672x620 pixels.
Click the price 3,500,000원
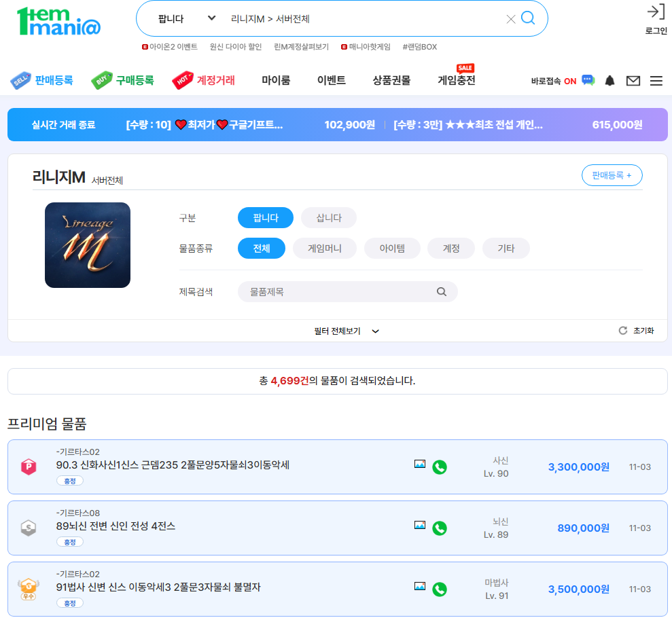click(x=578, y=589)
